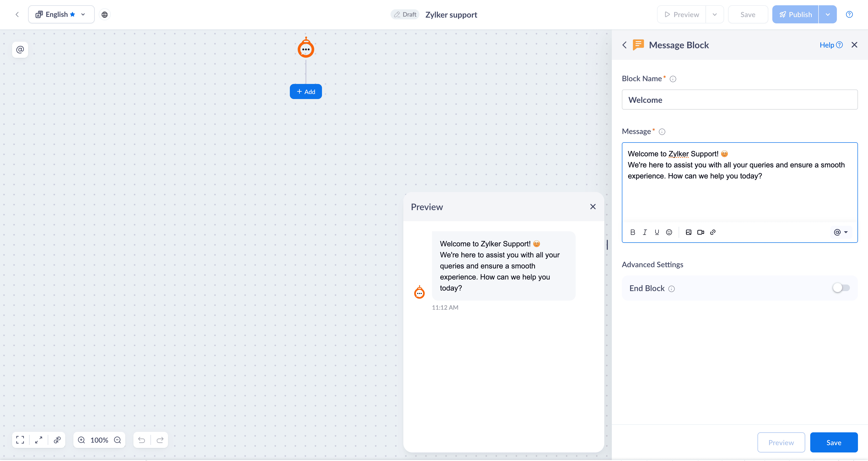
Task: Click the Add block button
Action: [x=306, y=92]
